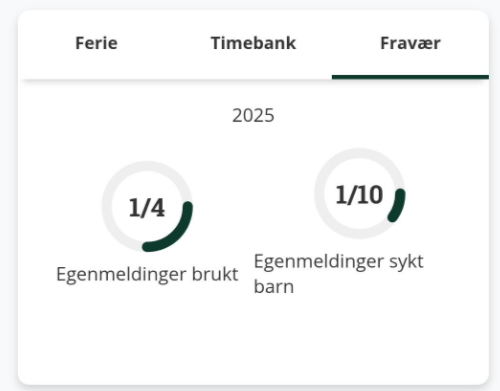500x391 pixels.
Task: Click the word "Egenmeldinger" before "brukt"
Action: click(122, 275)
